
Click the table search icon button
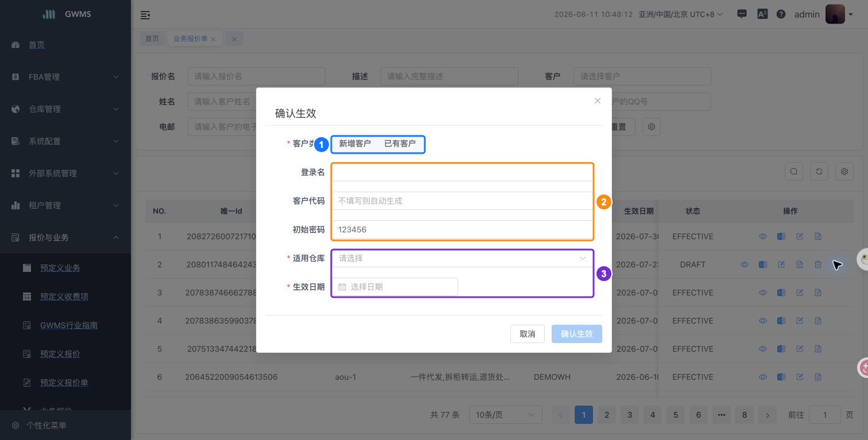[794, 171]
